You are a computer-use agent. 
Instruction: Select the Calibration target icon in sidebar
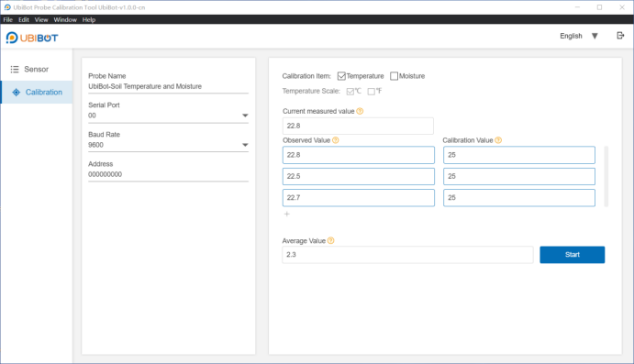pos(16,92)
